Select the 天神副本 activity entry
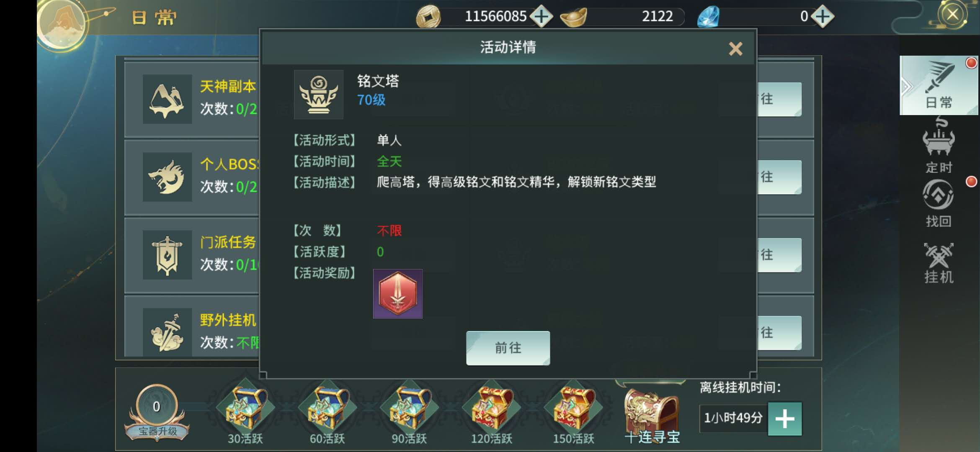Screen dimensions: 980x452 click(x=192, y=99)
